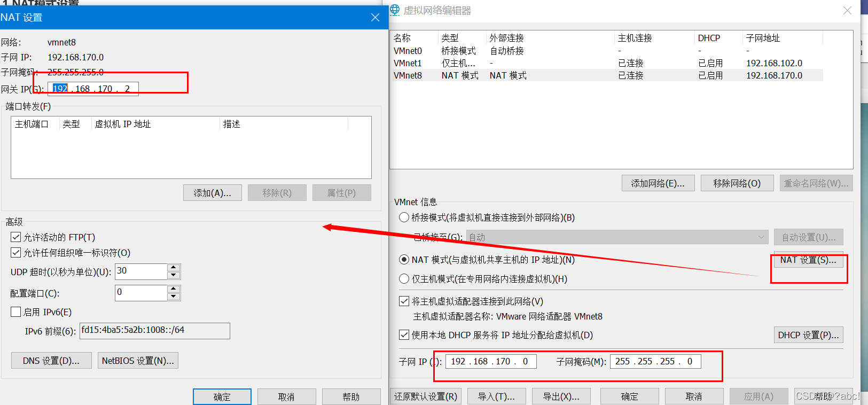
Task: Click 还原默认设置(R) button
Action: 426,396
